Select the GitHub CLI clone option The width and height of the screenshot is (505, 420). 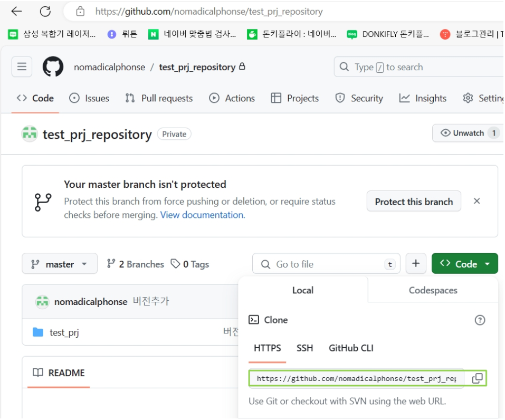coord(351,348)
